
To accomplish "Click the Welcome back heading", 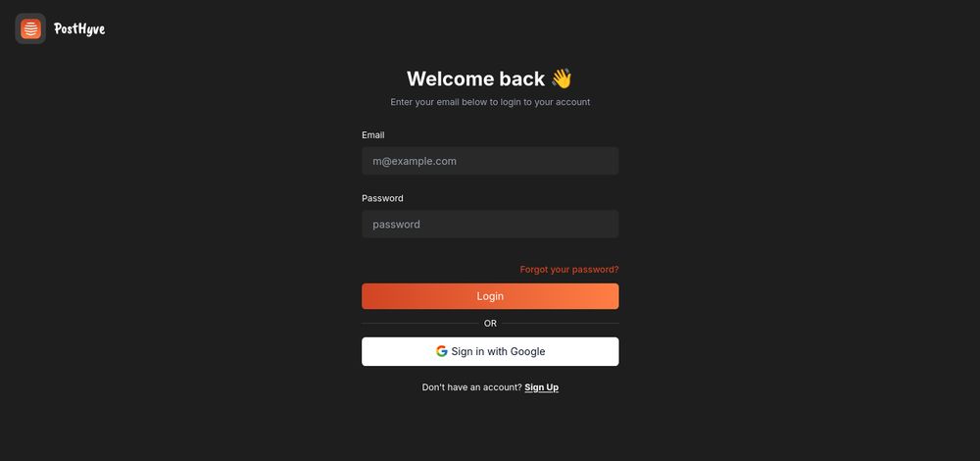I will (x=475, y=78).
